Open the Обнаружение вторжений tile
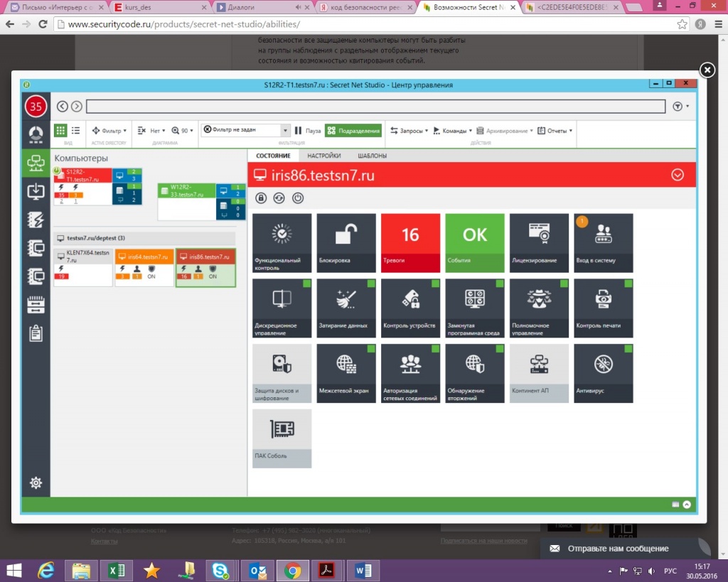This screenshot has width=728, height=582. click(x=474, y=373)
